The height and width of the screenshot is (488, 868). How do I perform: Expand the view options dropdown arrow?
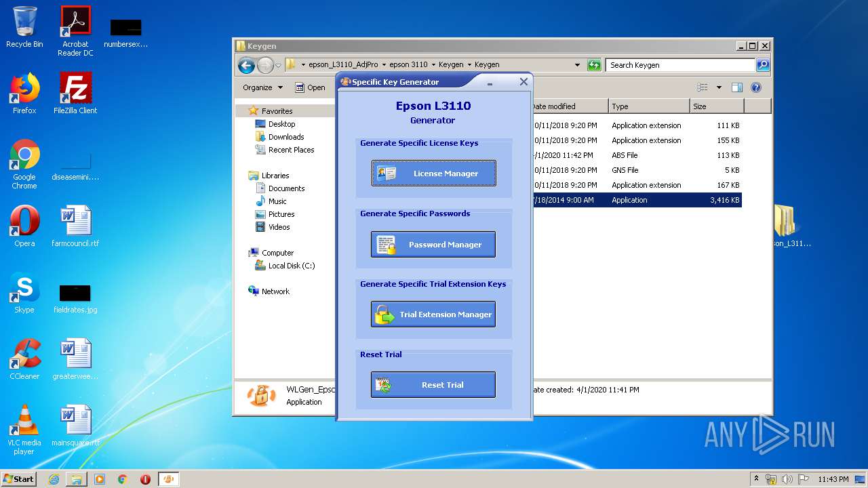[x=719, y=87]
